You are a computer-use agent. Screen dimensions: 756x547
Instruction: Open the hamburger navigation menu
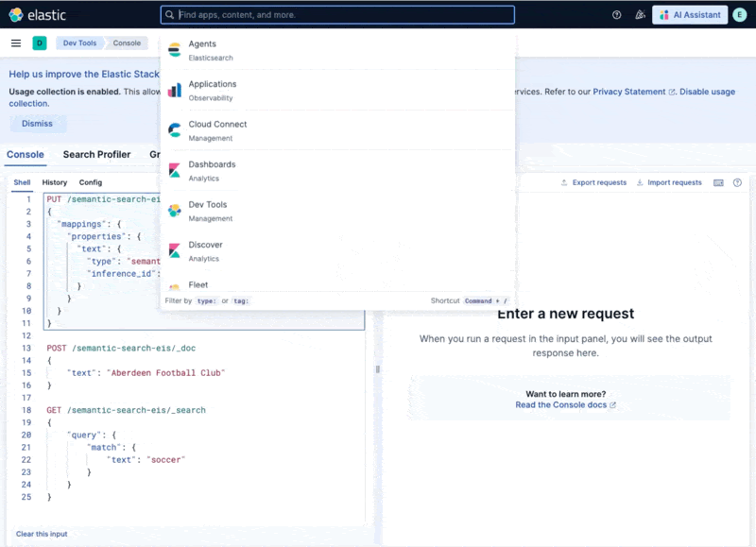[x=15, y=42]
